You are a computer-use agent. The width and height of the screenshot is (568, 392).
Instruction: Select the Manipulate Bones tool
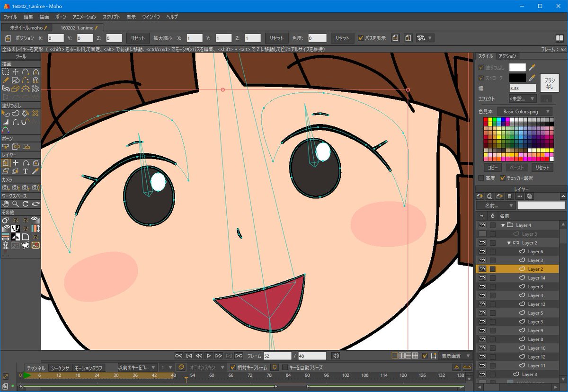pos(5,146)
